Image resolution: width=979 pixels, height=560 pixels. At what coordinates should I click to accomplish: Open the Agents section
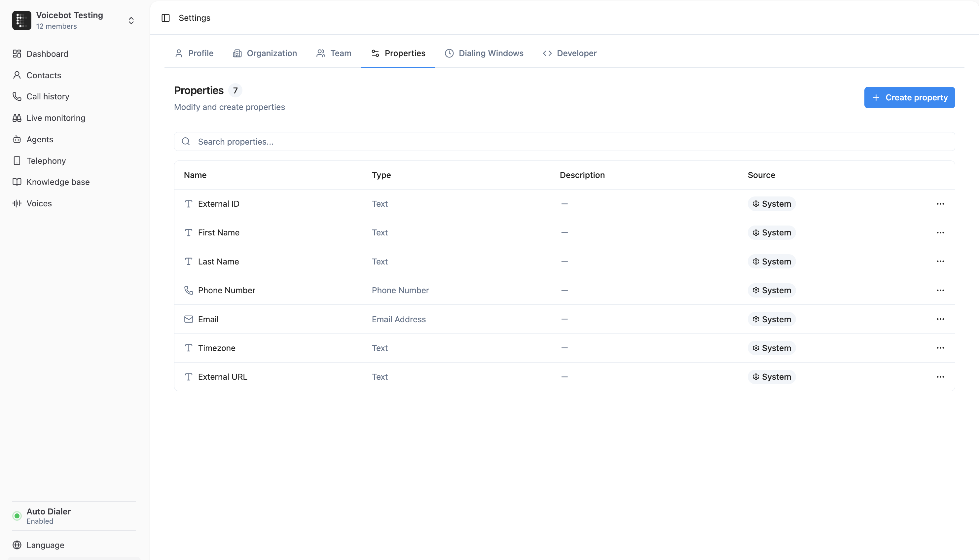(40, 139)
